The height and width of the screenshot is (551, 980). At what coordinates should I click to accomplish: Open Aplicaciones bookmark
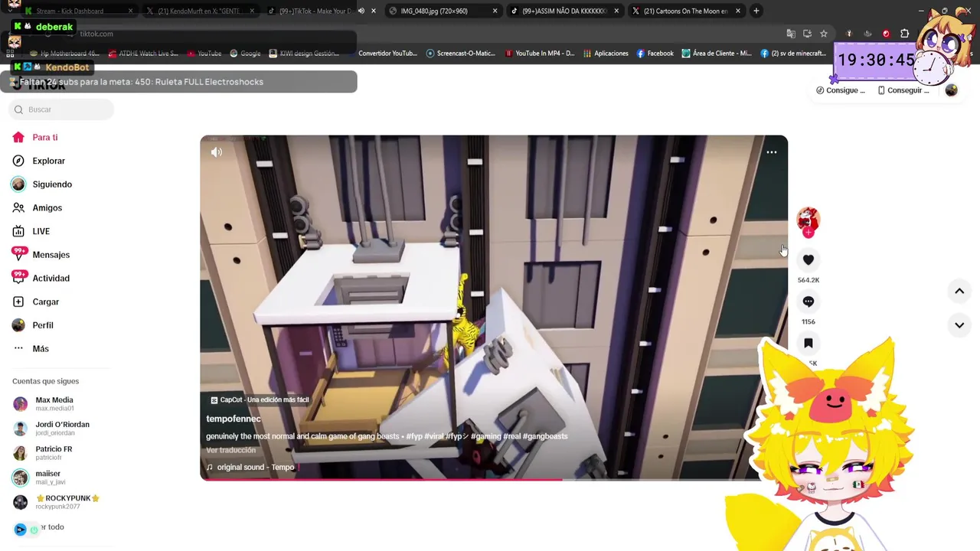(x=606, y=54)
